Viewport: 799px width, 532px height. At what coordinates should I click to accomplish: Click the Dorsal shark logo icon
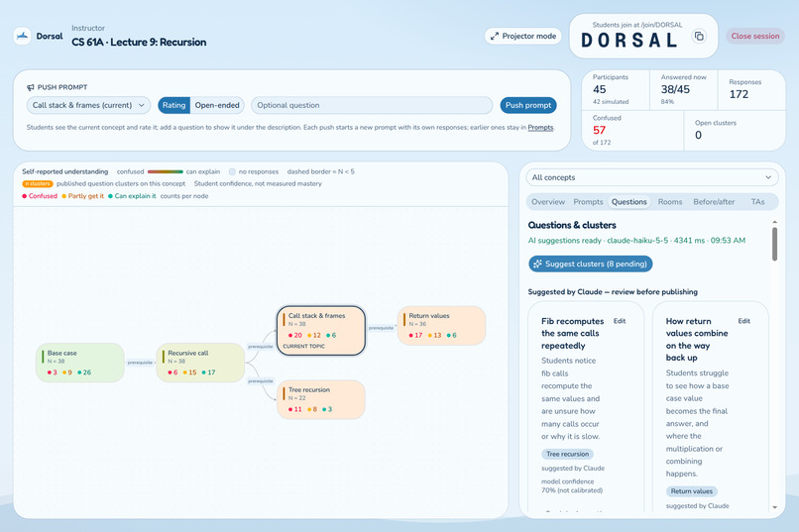pyautogui.click(x=22, y=36)
